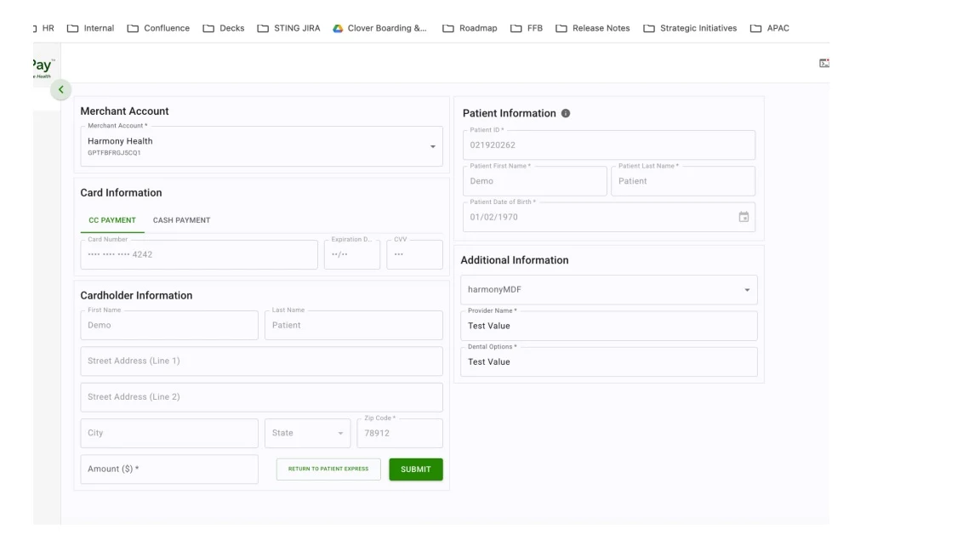Click the Pay logo in header
The width and height of the screenshot is (980, 546).
coord(43,67)
